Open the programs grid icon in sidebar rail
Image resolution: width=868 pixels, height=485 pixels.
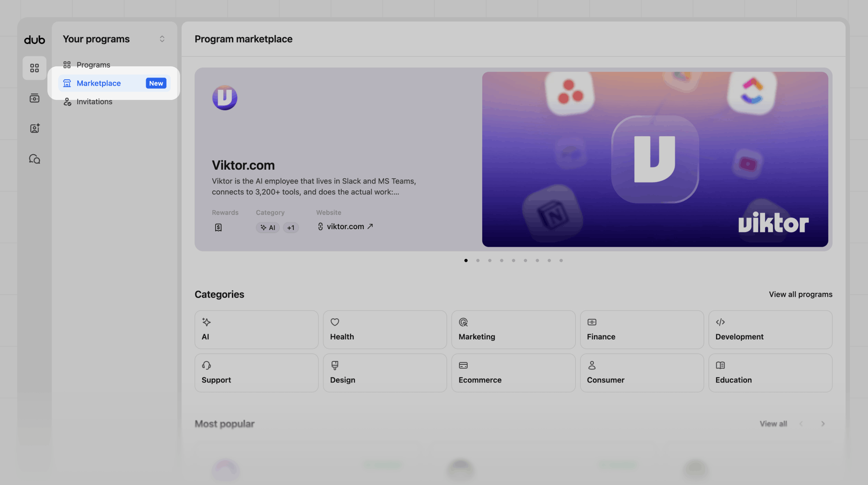34,68
